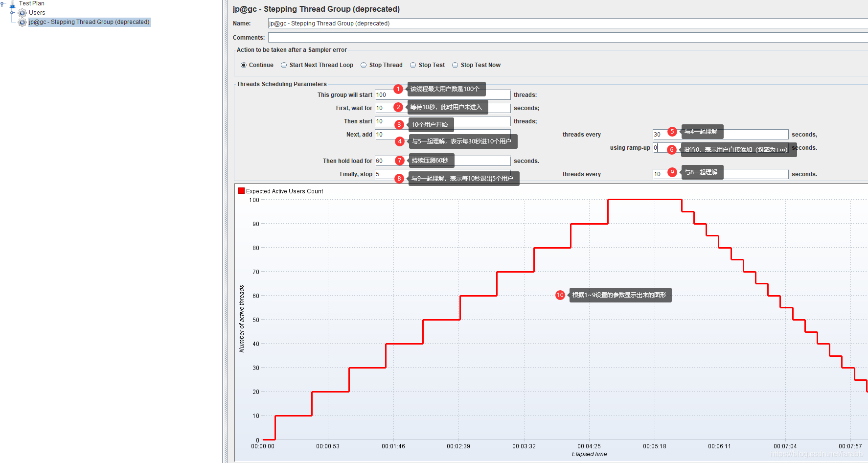Click the panel title 'jp@gc - Stepping Thread Group (deprecated)'
The image size is (868, 463).
316,9
